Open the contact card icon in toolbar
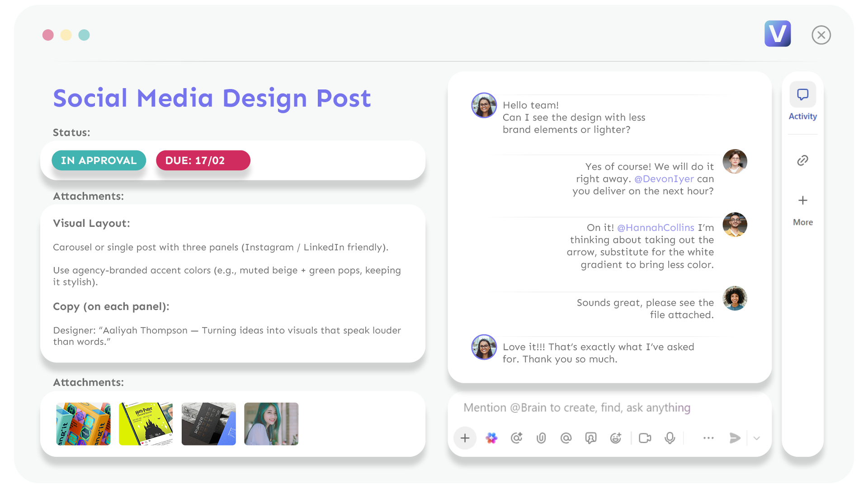The height and width of the screenshot is (488, 868). (590, 438)
